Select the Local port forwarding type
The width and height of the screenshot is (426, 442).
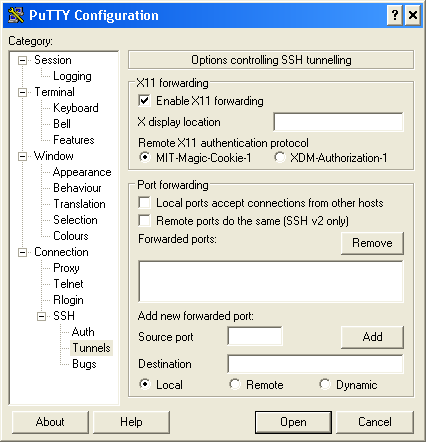pyautogui.click(x=145, y=384)
